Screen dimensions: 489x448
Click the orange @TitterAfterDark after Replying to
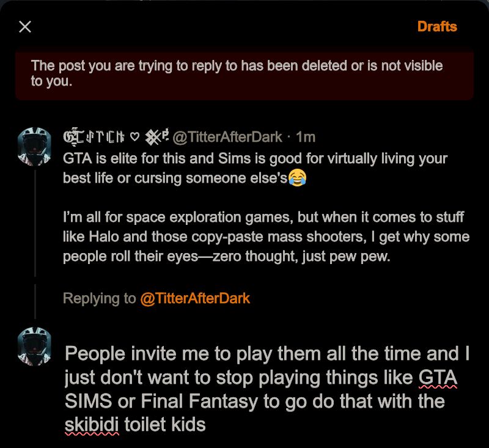click(195, 298)
